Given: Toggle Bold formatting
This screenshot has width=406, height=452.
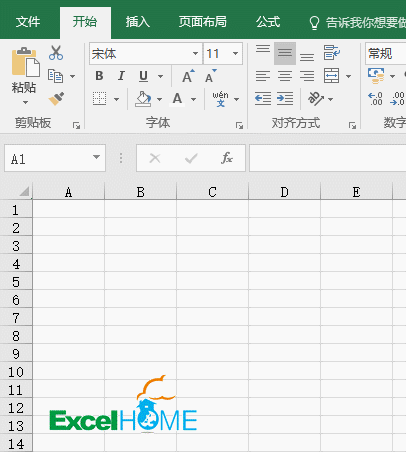Looking at the screenshot, I should tap(99, 76).
